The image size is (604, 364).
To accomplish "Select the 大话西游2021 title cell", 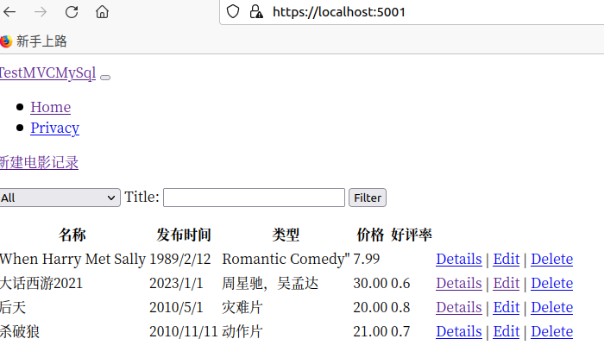I will (41, 283).
